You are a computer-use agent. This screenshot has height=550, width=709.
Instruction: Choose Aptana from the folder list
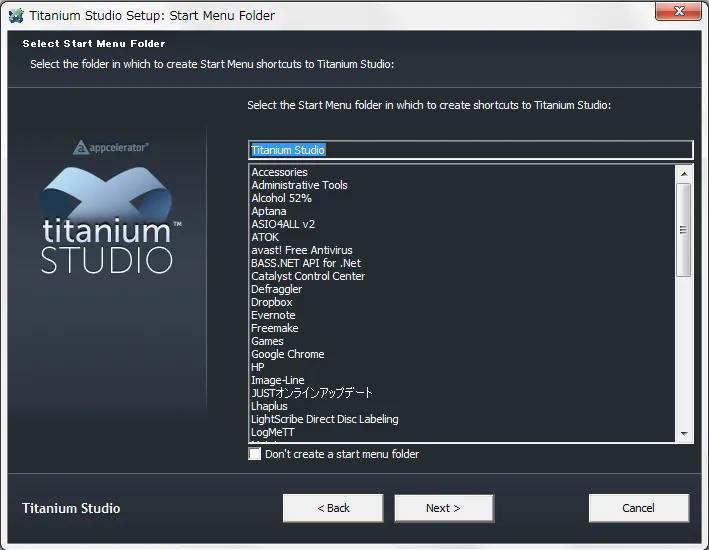coord(268,211)
